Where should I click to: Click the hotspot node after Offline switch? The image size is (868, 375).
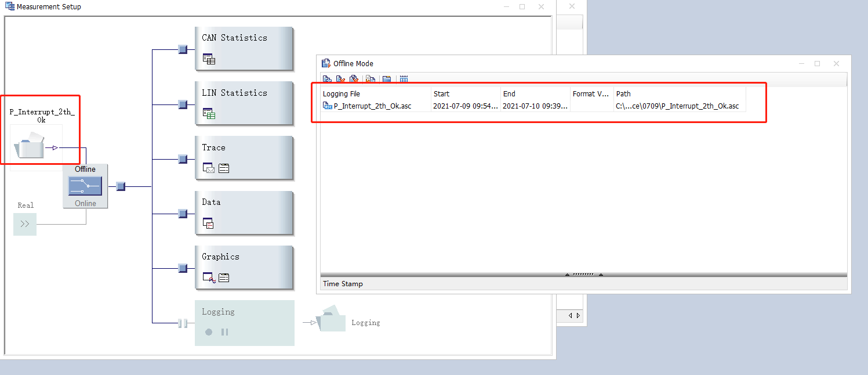pyautogui.click(x=121, y=186)
